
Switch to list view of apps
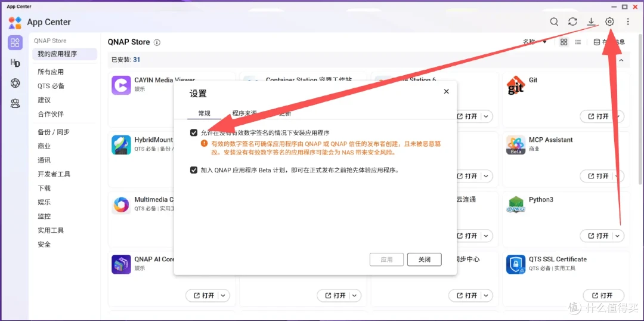[578, 42]
